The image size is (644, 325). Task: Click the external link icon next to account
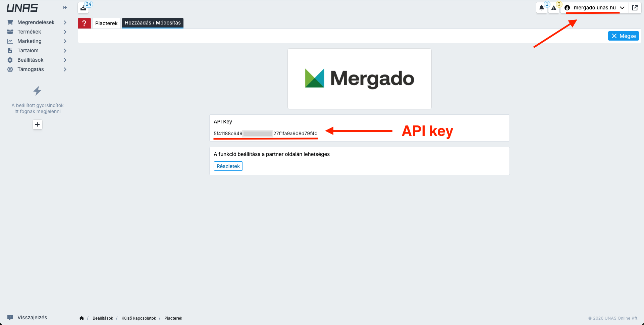click(635, 7)
